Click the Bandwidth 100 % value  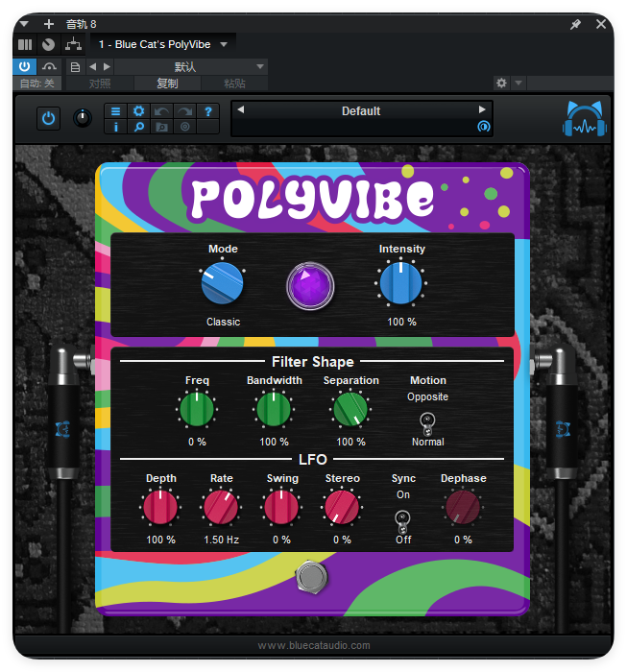coord(275,442)
